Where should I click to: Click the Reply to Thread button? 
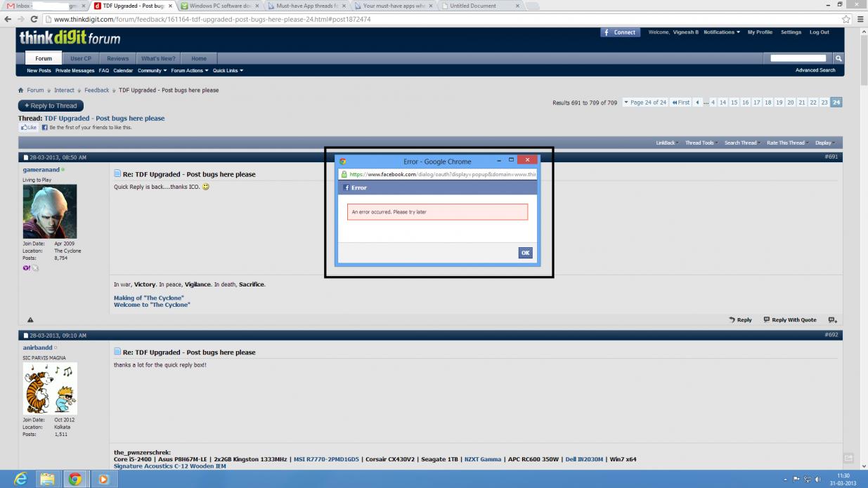click(x=51, y=106)
